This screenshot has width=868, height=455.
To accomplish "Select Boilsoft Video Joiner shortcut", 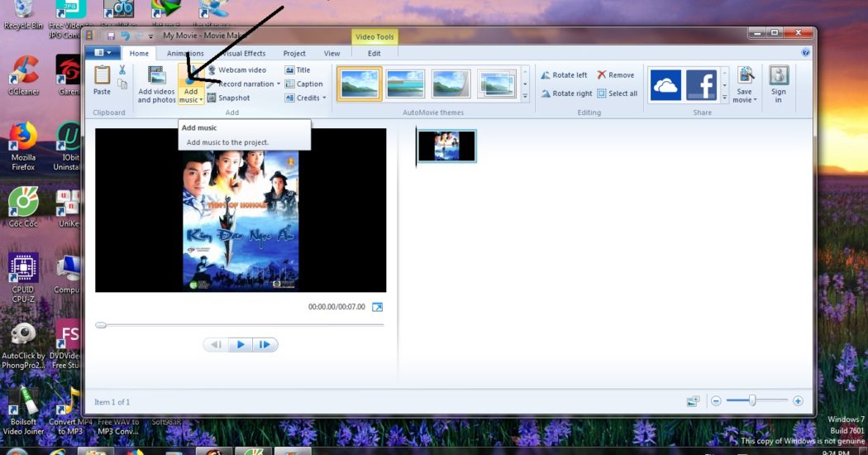I will pyautogui.click(x=23, y=411).
